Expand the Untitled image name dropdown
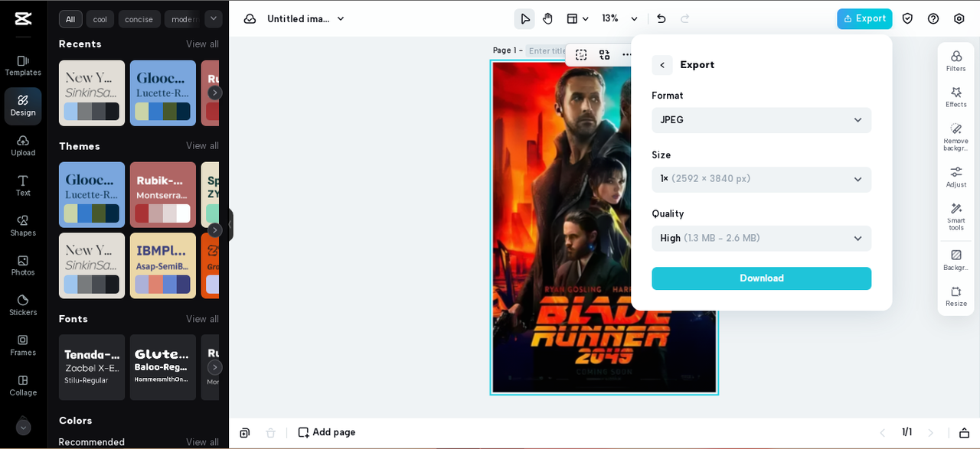The height and width of the screenshot is (449, 980). point(341,19)
